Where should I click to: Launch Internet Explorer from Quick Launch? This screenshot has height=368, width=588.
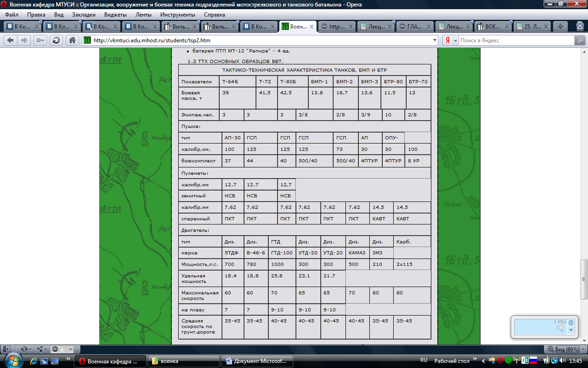point(34,361)
